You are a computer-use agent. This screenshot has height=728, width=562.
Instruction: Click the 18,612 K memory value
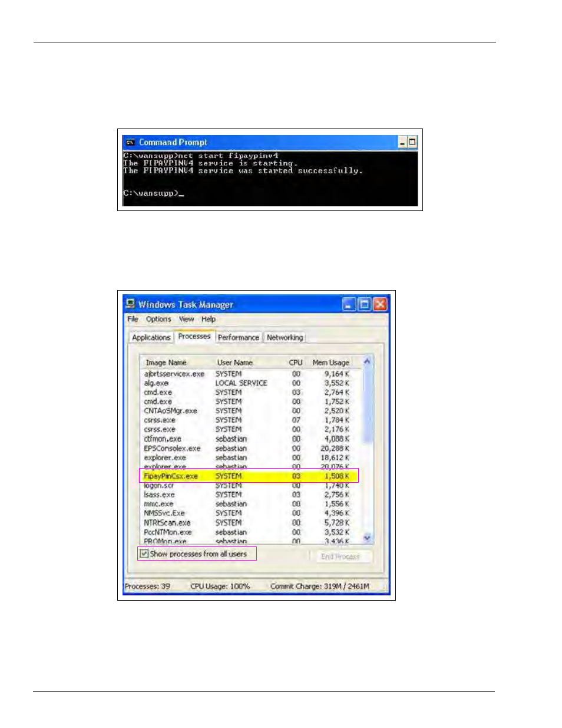click(335, 458)
